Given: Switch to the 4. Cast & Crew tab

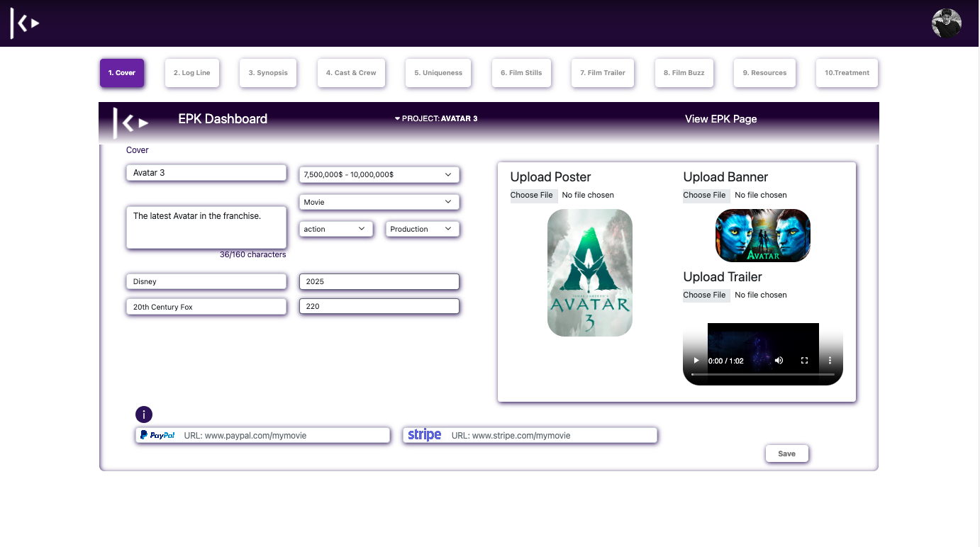Looking at the screenshot, I should [351, 73].
